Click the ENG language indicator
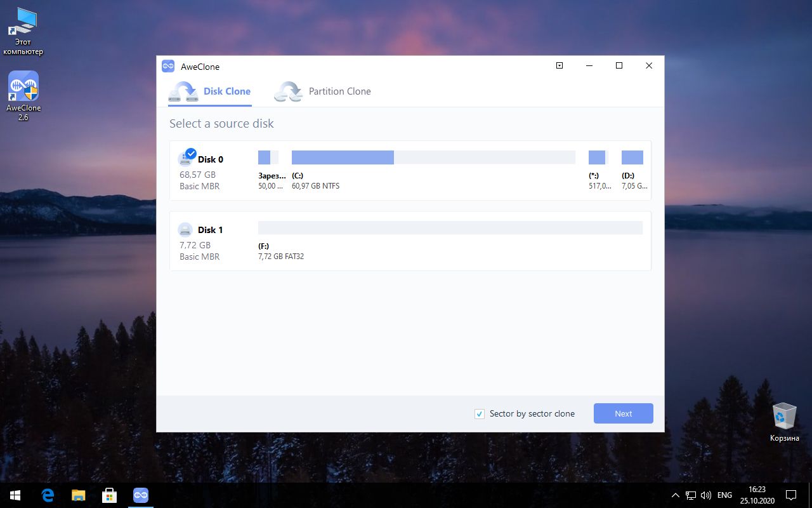 [724, 495]
